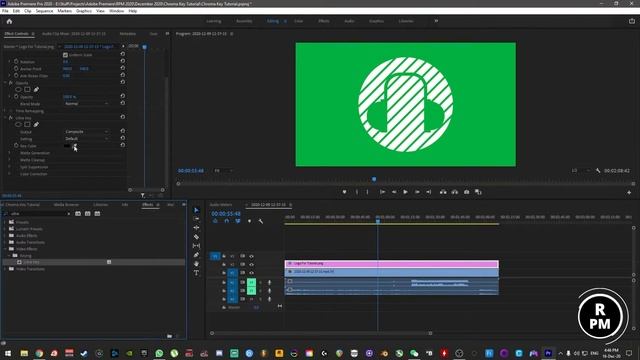Expand the Presets folder in Effects
The height and width of the screenshot is (360, 640).
click(x=5, y=222)
